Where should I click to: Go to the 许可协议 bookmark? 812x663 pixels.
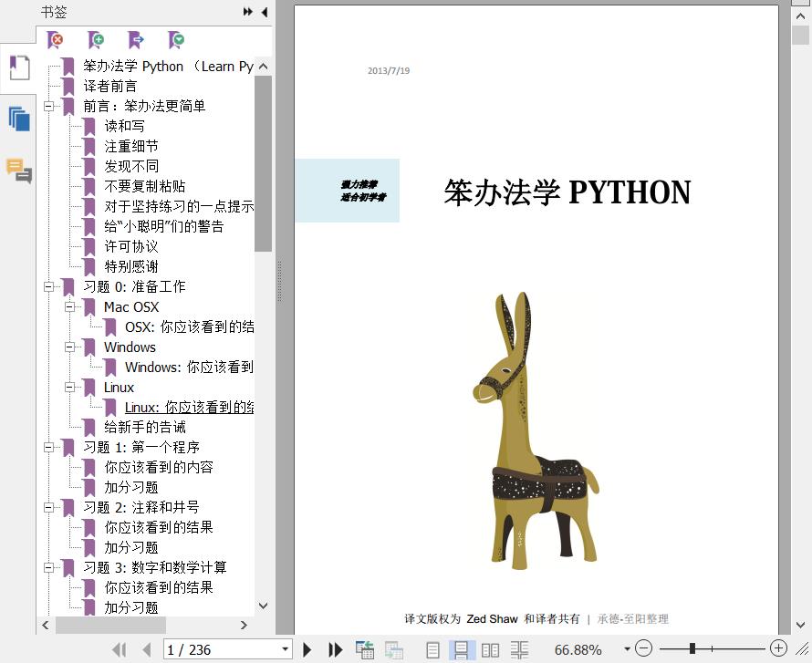coord(131,246)
